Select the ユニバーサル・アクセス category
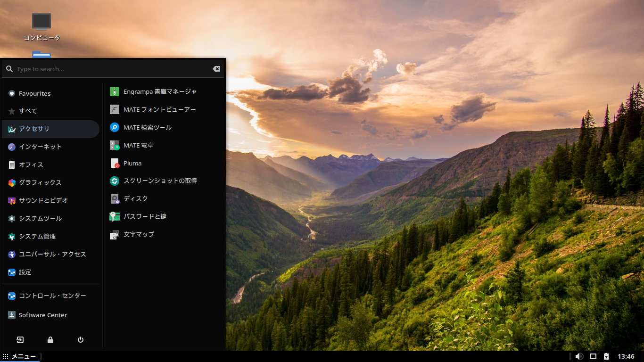Image resolution: width=644 pixels, height=362 pixels. [x=50, y=255]
